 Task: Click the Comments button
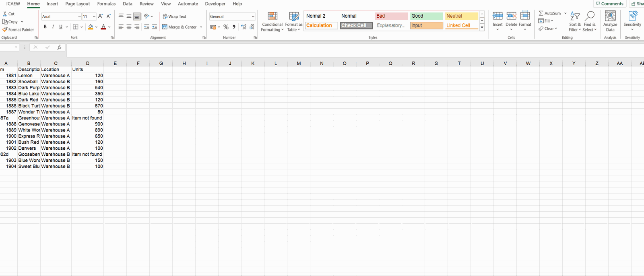(x=609, y=4)
